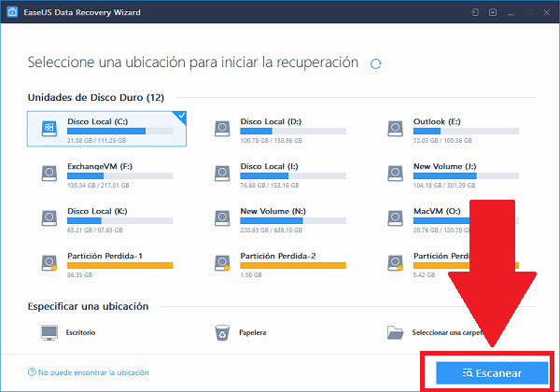This screenshot has width=560, height=392.
Task: Click the Outlook (E:) usage bar
Action: pos(466,131)
